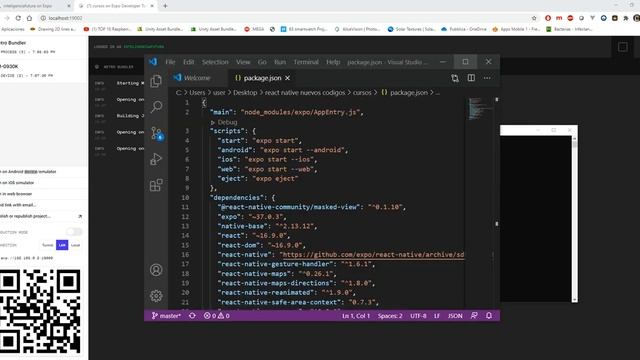Viewport: 640px width, 360px height.
Task: Click the Chrome home button
Action: click(x=29, y=18)
